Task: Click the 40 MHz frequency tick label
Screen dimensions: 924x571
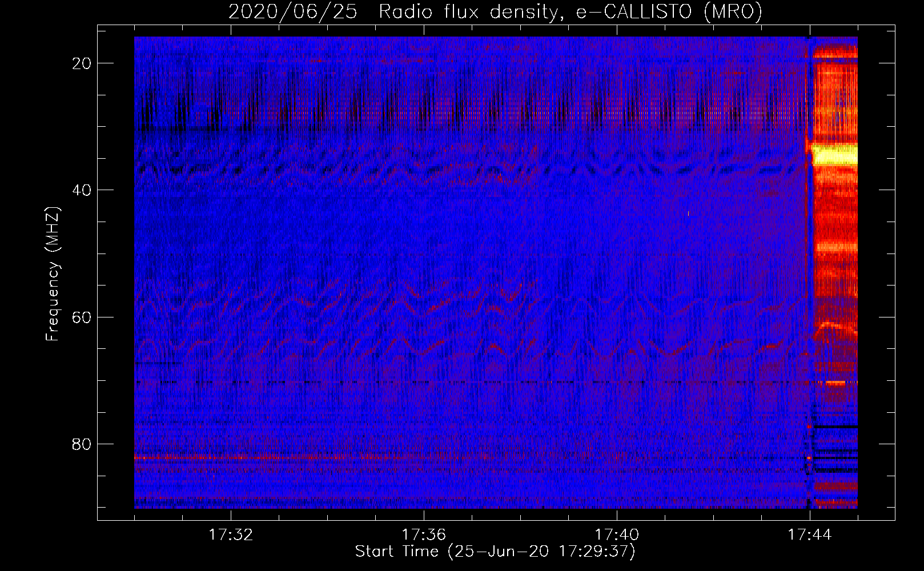Action: click(82, 190)
